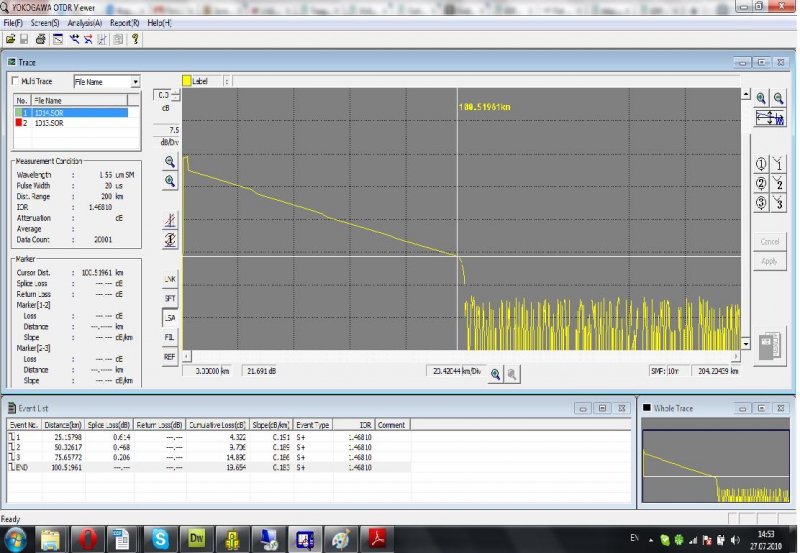Click the Cancel button
800x553 pixels.
click(x=770, y=241)
